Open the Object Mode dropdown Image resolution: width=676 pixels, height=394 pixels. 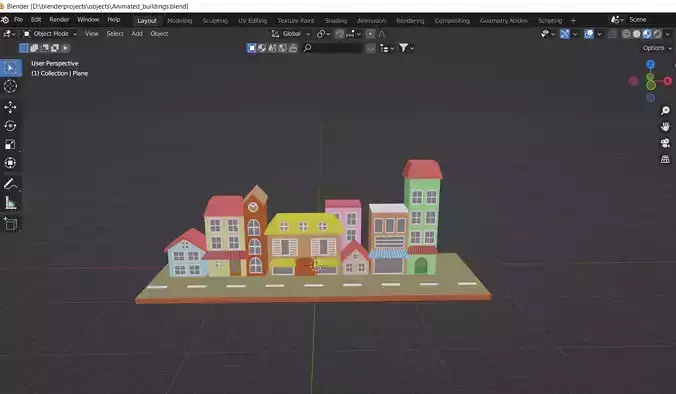click(x=50, y=34)
